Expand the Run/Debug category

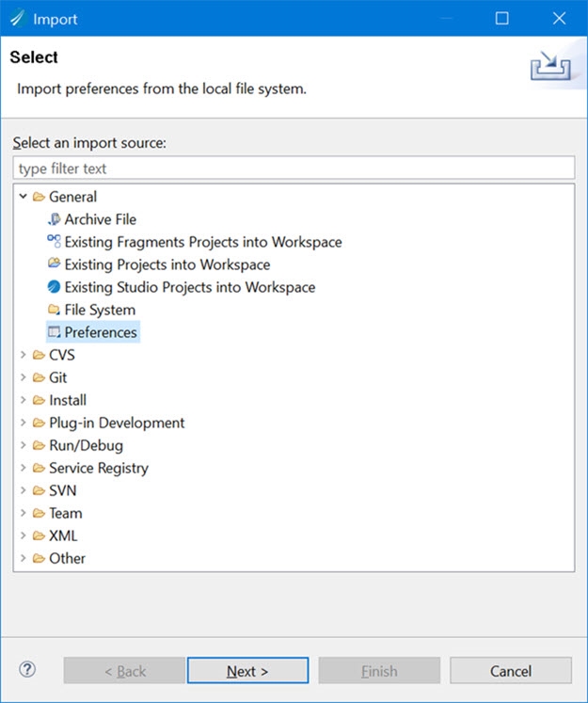pyautogui.click(x=24, y=445)
